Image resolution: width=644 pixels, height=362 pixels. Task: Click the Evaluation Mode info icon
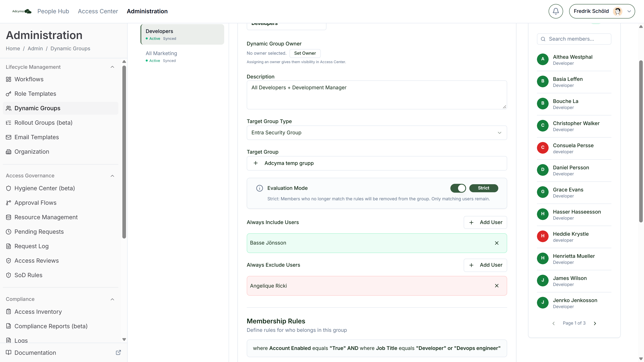(x=259, y=188)
